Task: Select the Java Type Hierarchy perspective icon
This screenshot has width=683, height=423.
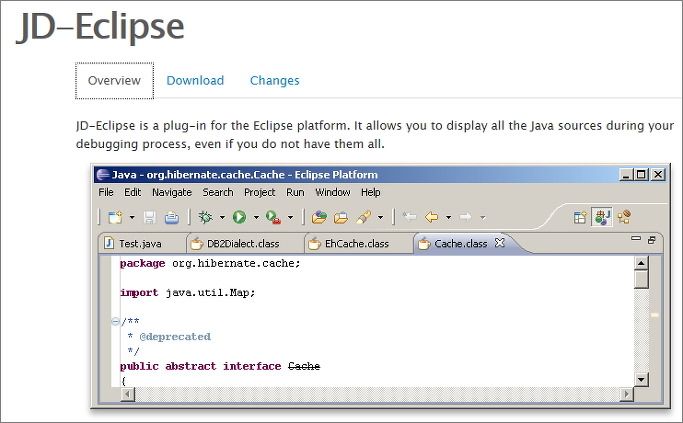Action: point(624,217)
